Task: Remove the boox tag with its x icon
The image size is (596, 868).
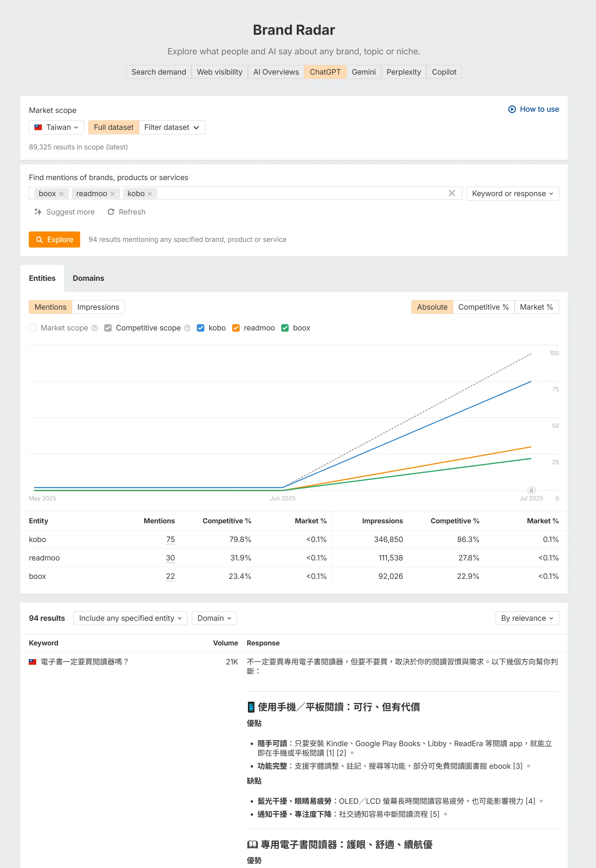Action: point(61,193)
